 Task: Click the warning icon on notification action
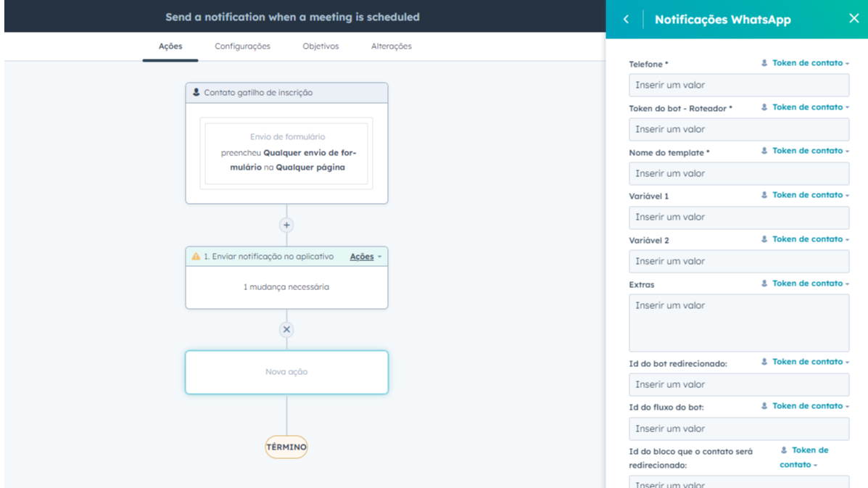point(196,257)
